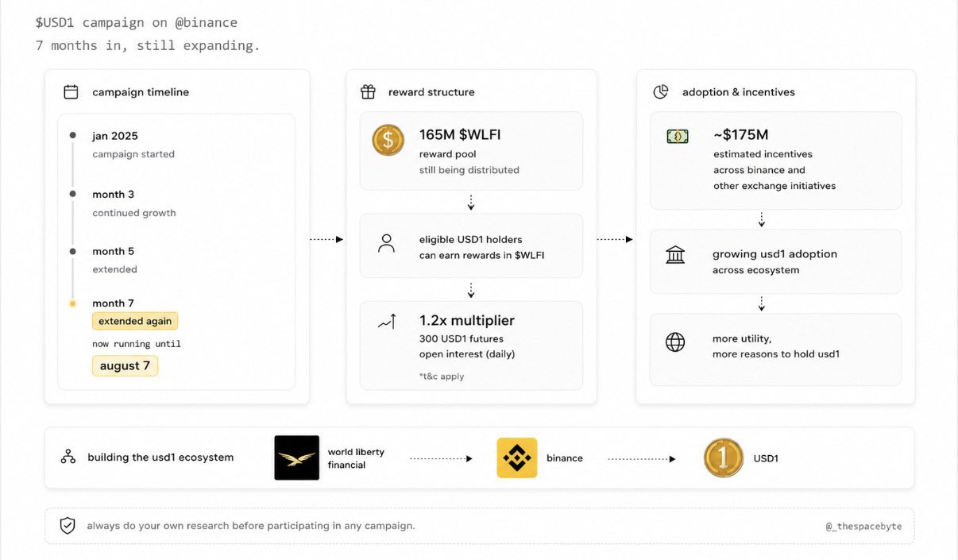
Task: Click the 'august 7' date badge
Action: coord(125,366)
